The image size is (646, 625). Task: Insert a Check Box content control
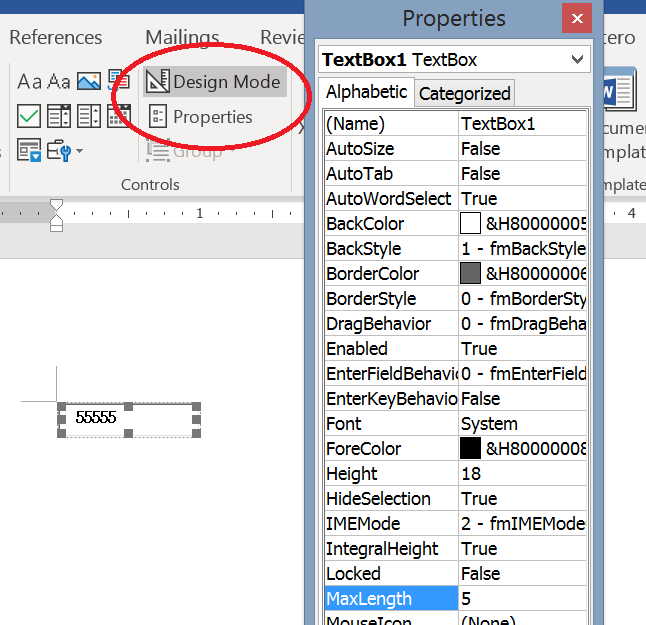point(30,116)
